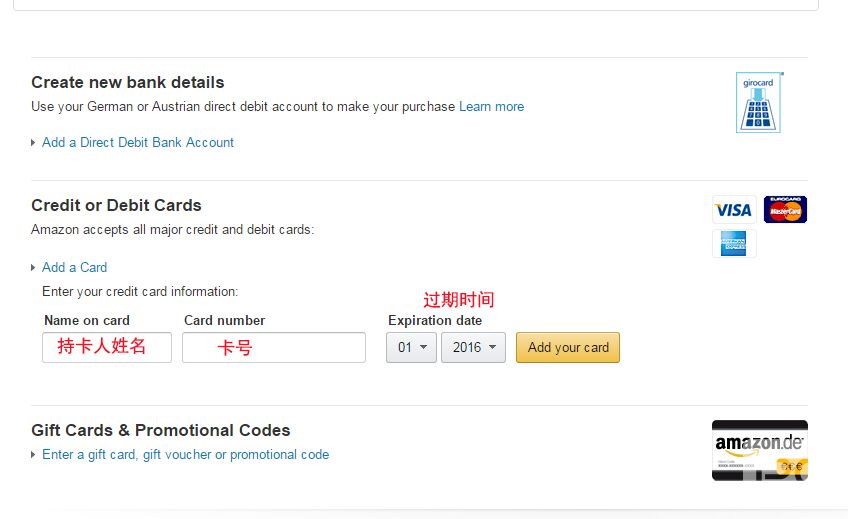
Task: Click the amazon.de gift card image
Action: (x=759, y=450)
